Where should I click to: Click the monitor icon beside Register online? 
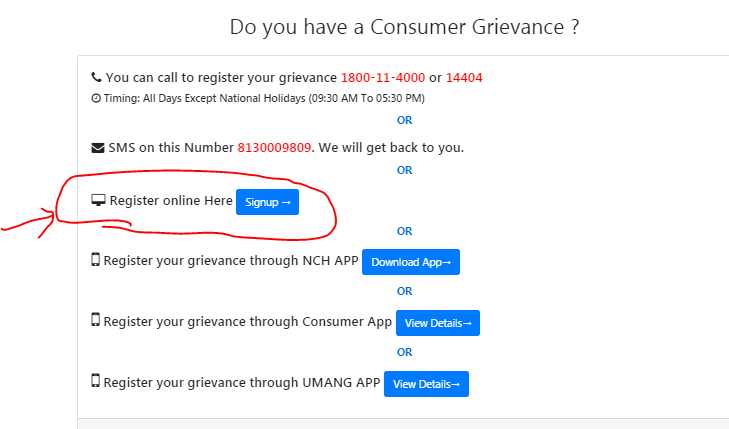(x=98, y=201)
